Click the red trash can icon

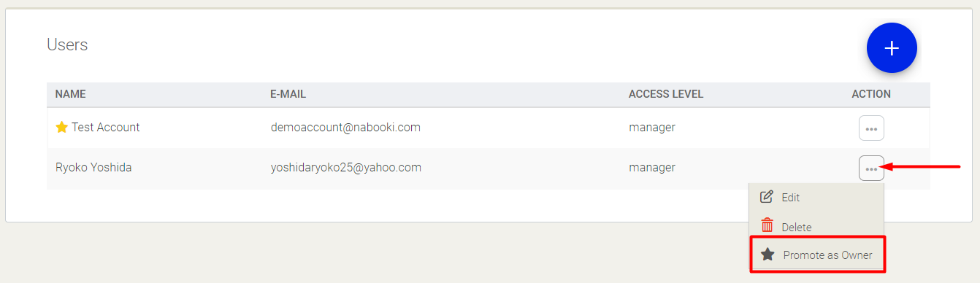click(x=767, y=226)
